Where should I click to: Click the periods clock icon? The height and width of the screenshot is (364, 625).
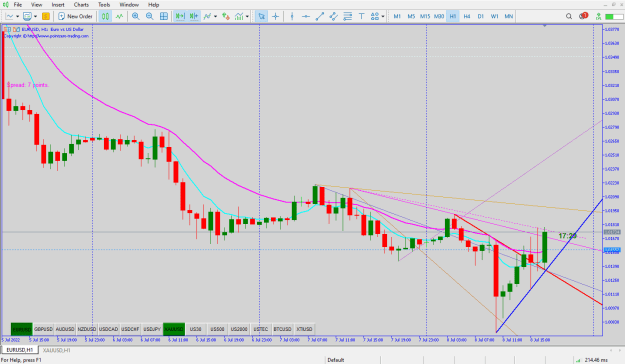coord(226,16)
